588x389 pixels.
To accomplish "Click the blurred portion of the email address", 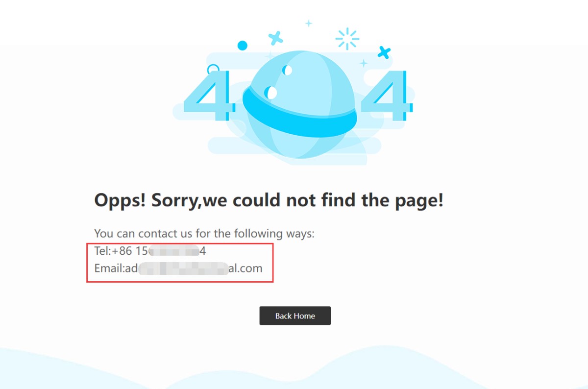I will click(184, 268).
